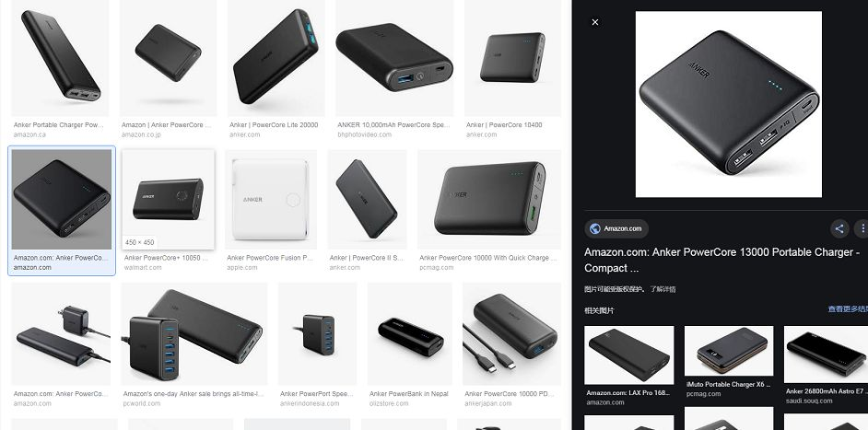Click the globe icon next to Amazon.com
Image resolution: width=868 pixels, height=430 pixels.
pos(595,228)
